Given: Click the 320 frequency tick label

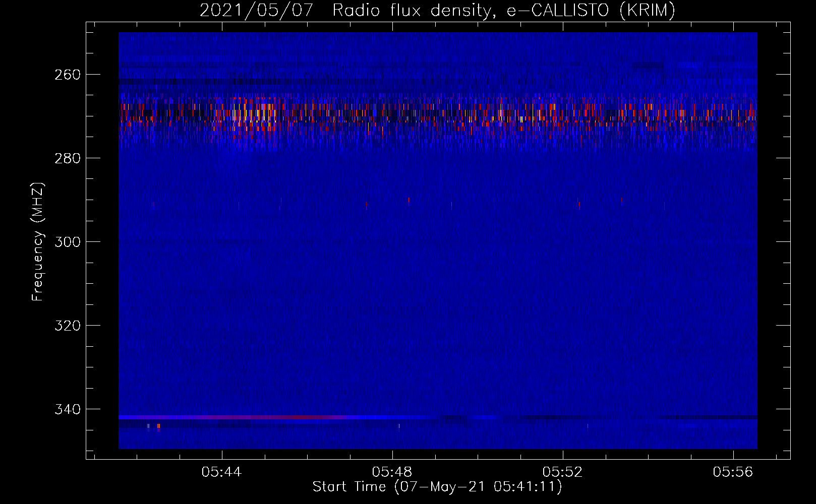Looking at the screenshot, I should pyautogui.click(x=68, y=326).
